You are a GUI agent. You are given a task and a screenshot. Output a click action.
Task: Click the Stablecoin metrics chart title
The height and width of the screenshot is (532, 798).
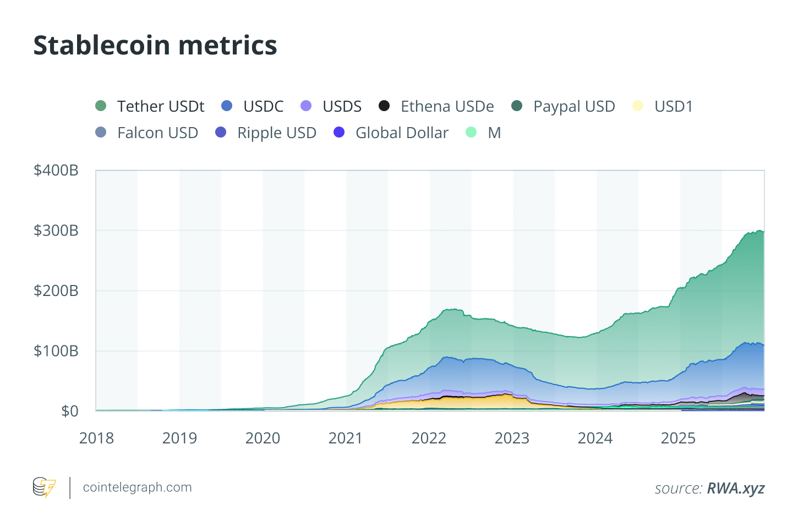[x=155, y=45]
